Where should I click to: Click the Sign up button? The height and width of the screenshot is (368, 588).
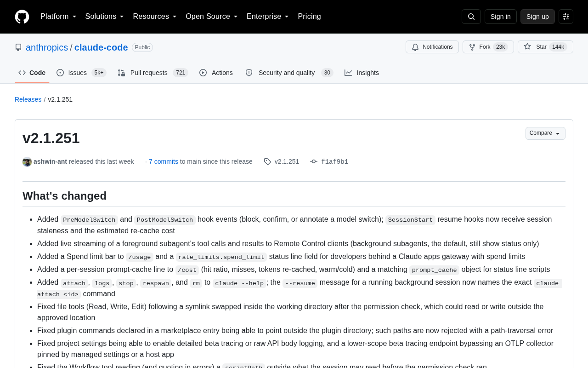click(537, 17)
